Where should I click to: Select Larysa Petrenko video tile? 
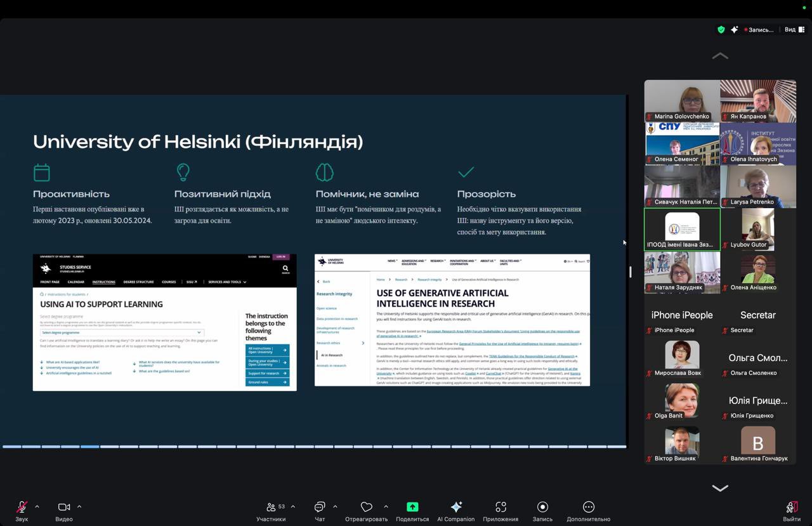[758, 187]
